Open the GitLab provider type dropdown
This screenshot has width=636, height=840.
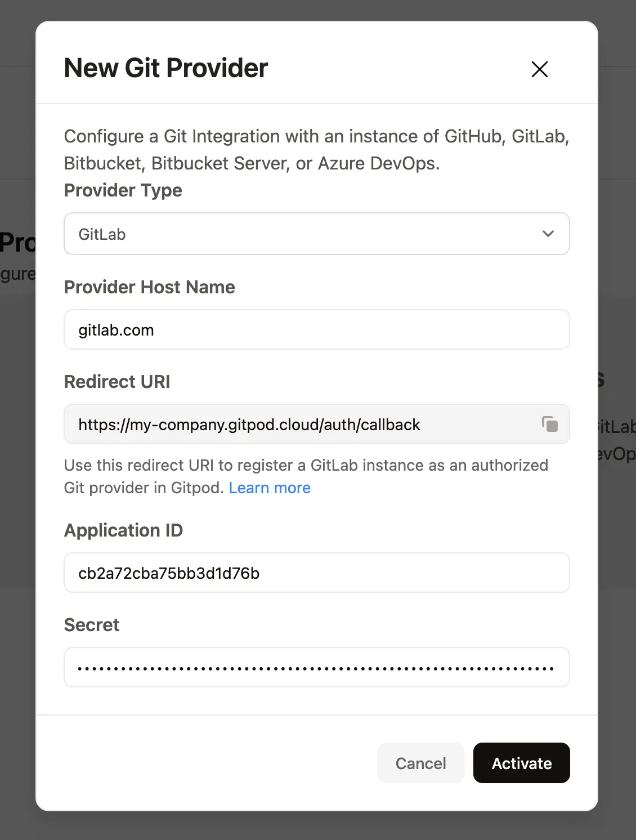coord(317,234)
